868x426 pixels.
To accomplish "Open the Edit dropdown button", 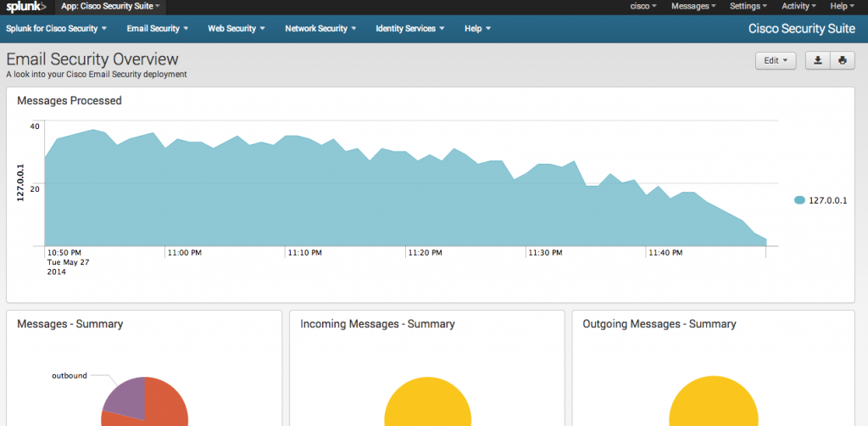I will click(776, 60).
